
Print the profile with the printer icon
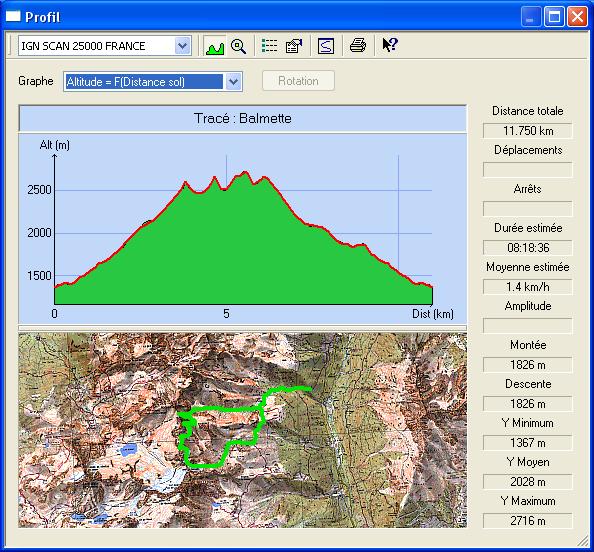click(358, 46)
